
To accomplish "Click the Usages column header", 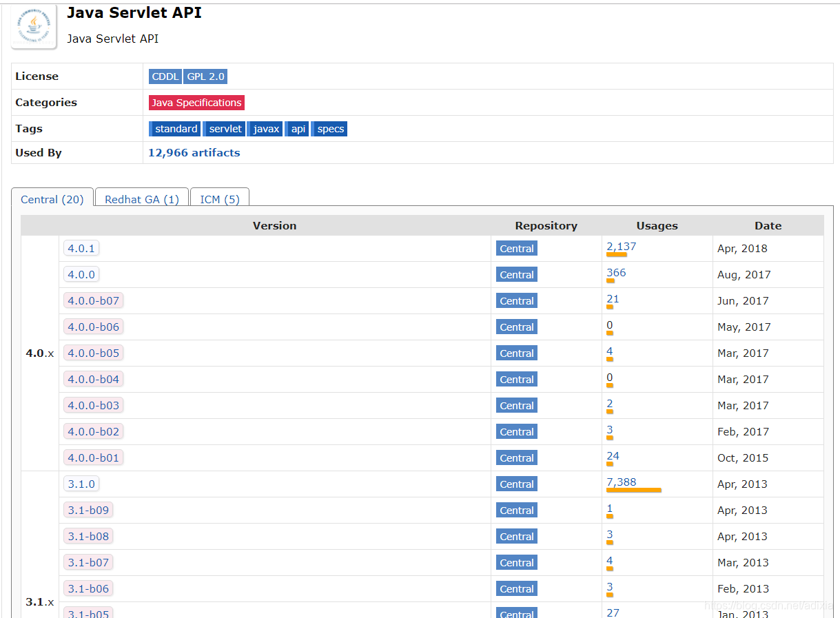I will coord(657,225).
